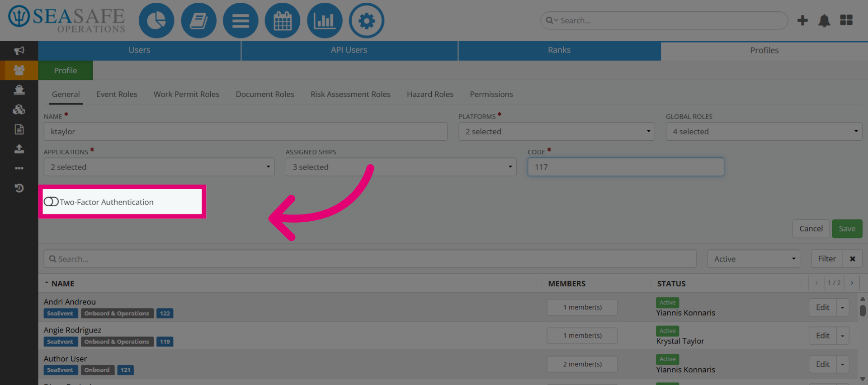Click the top global search box
The width and height of the screenshot is (868, 385).
coord(664,20)
